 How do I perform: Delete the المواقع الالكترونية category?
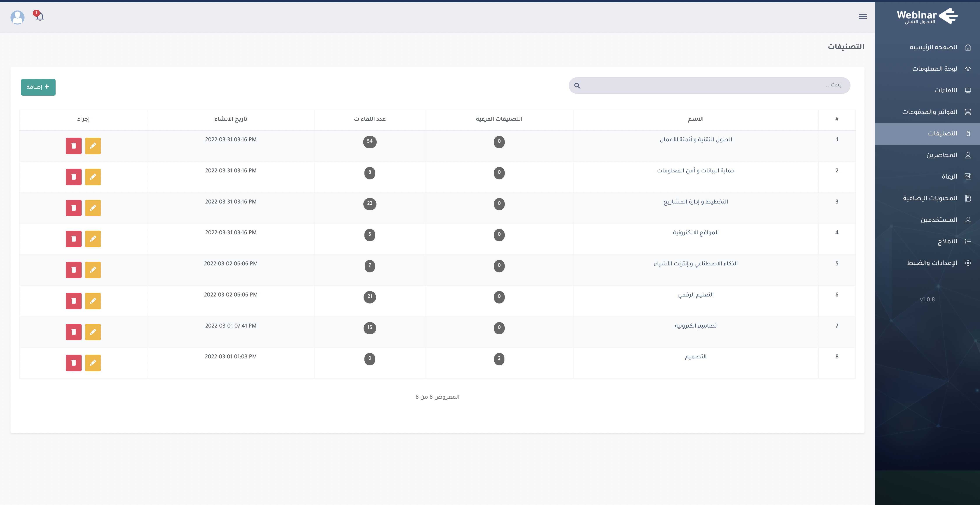pyautogui.click(x=74, y=239)
